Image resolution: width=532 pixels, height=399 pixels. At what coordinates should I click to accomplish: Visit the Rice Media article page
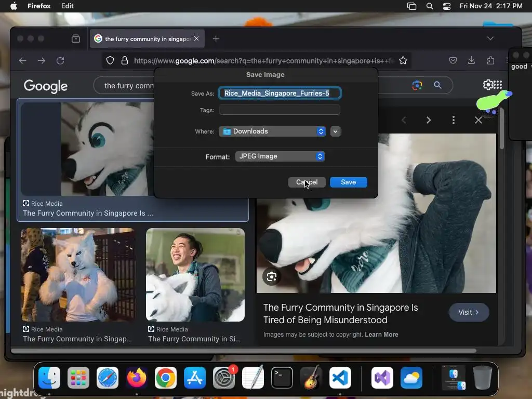point(469,312)
